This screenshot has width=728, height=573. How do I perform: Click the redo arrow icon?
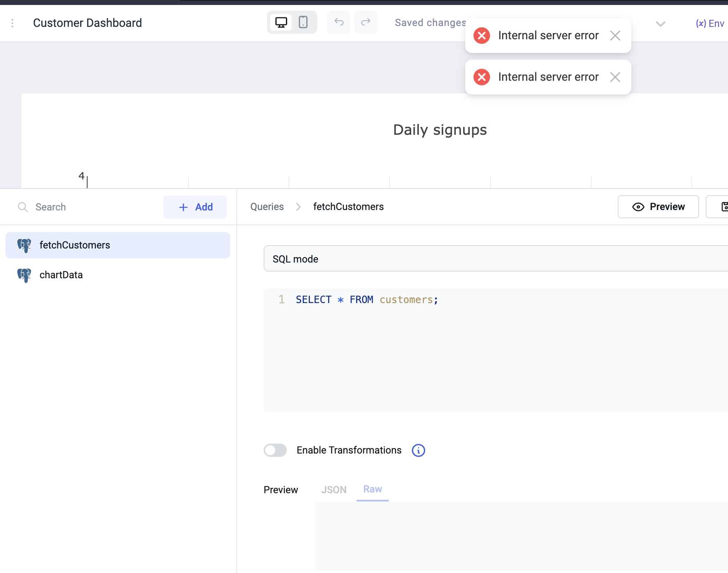pyautogui.click(x=366, y=22)
